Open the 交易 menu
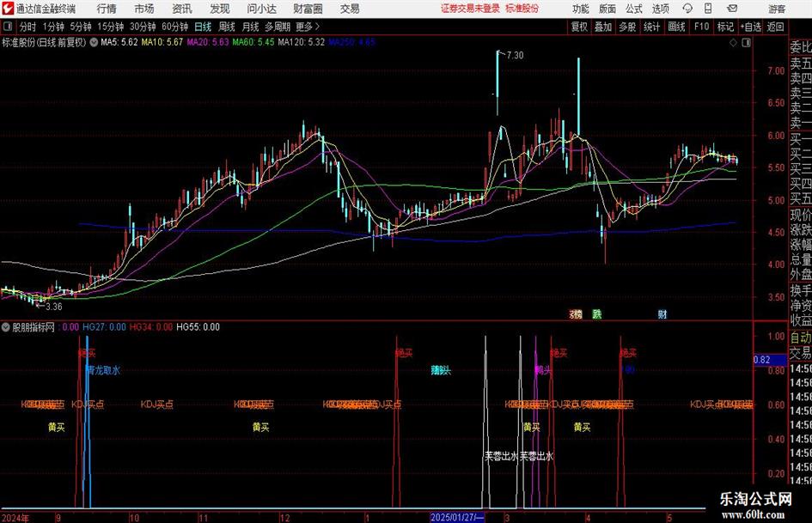This screenshot has width=812, height=523. 350,9
